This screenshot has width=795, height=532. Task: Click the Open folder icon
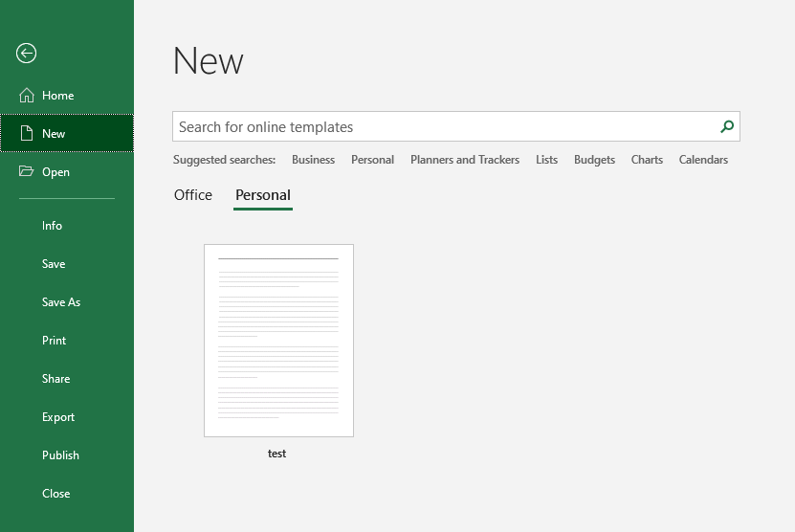(26, 171)
